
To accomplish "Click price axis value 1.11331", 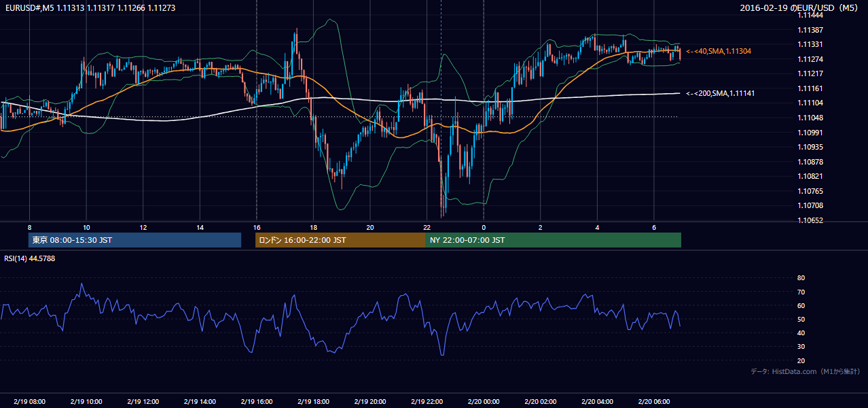I will coord(810,44).
